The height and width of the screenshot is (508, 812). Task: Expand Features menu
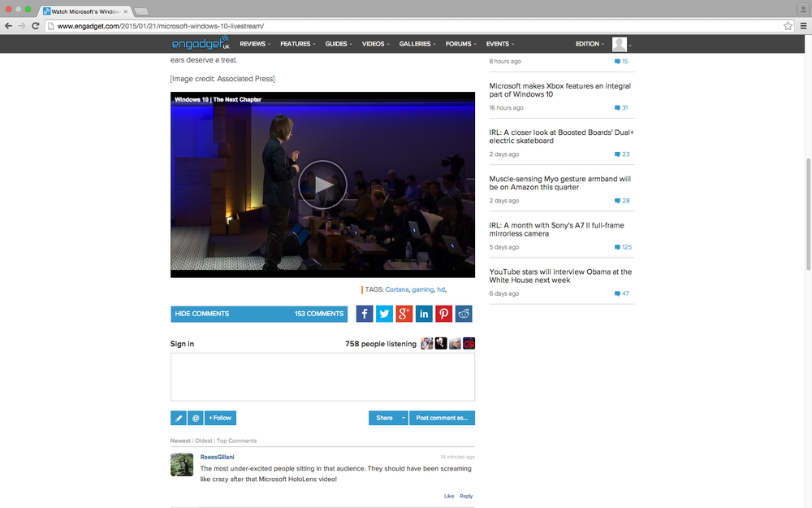298,44
